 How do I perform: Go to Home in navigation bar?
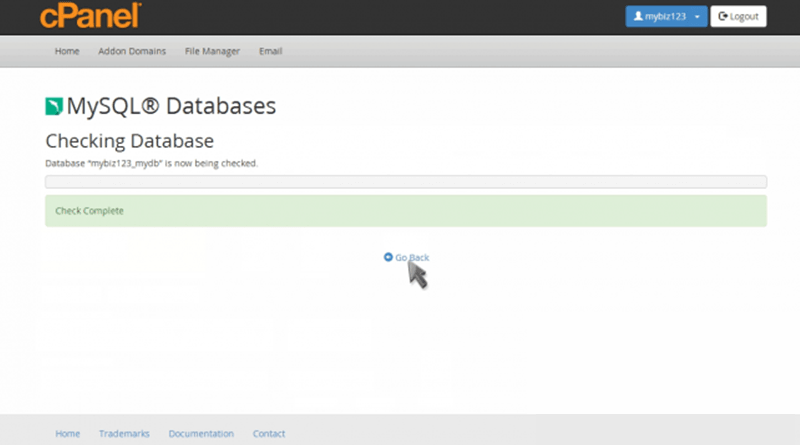pos(67,51)
